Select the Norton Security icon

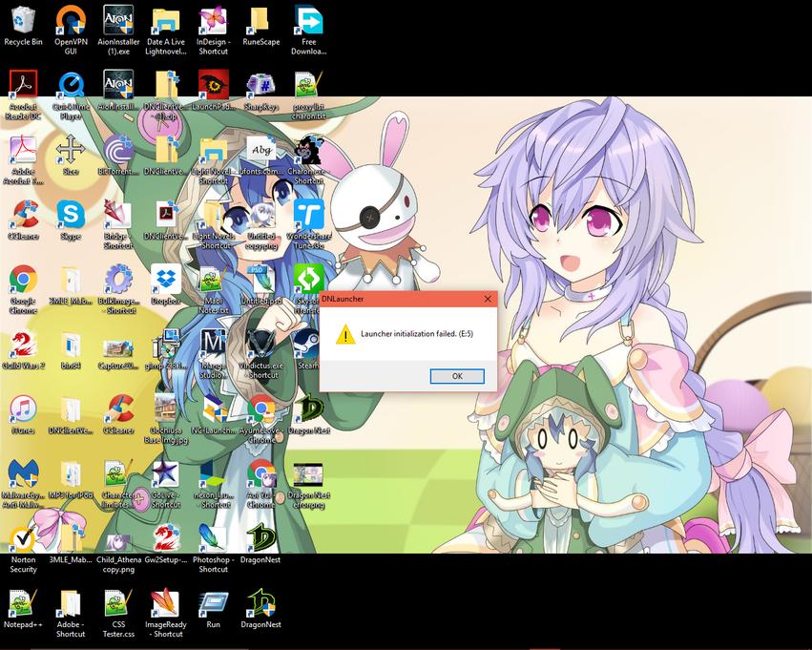tap(23, 538)
